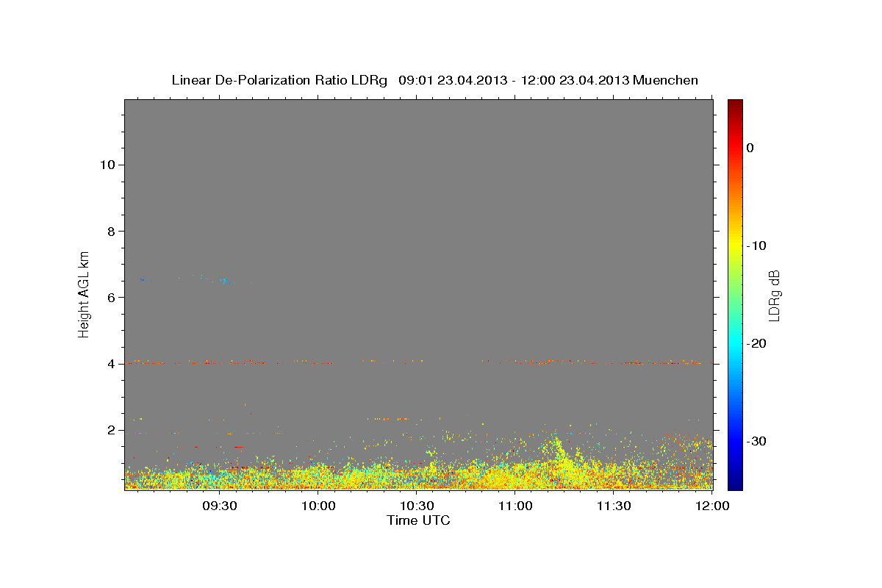The height and width of the screenshot is (588, 882).
Task: Click the colorbar value -20
Action: coord(757,343)
